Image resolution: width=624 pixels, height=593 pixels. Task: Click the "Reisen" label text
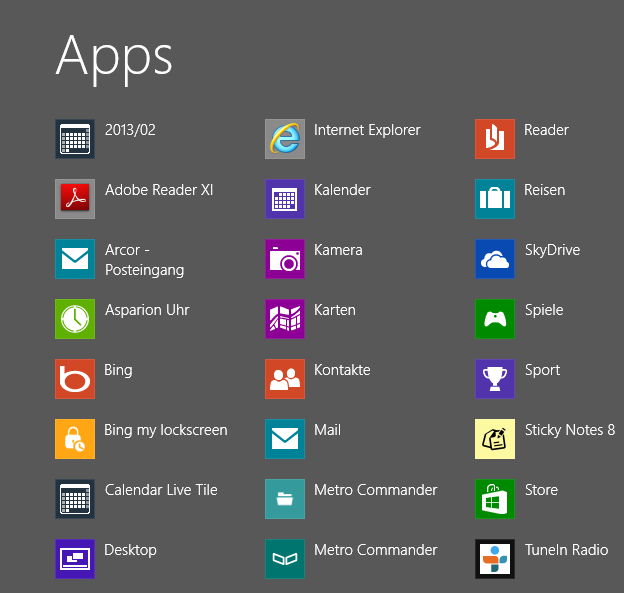[544, 190]
